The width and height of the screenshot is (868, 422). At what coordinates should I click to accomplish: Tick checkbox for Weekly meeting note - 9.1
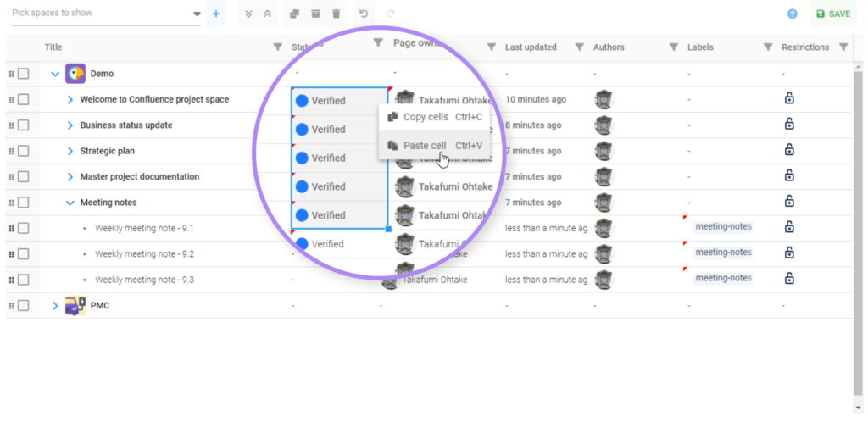pyautogui.click(x=23, y=228)
